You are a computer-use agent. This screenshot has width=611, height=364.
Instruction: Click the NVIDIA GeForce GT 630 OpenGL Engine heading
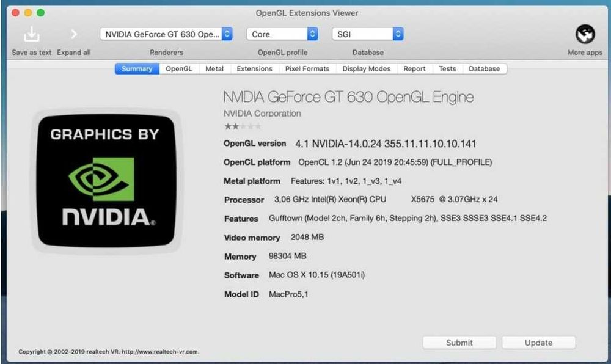(x=348, y=97)
